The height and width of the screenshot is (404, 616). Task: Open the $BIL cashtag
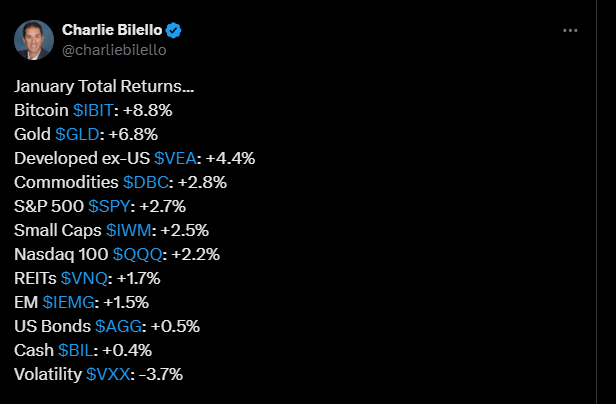(x=76, y=351)
